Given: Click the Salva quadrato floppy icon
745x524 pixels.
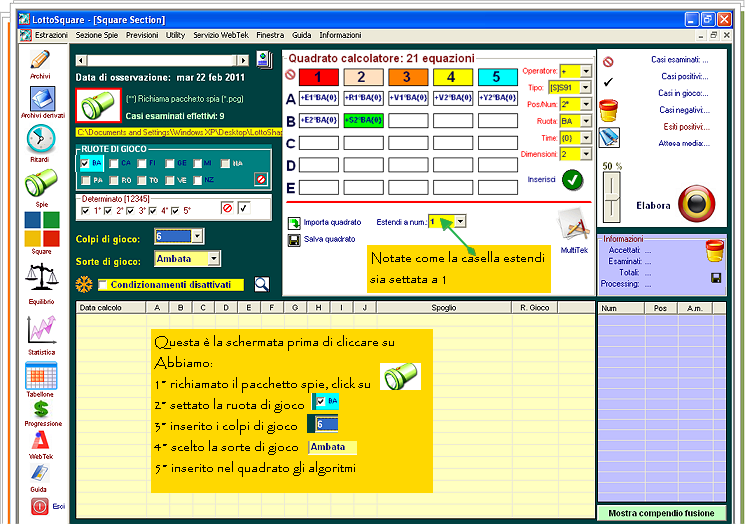Looking at the screenshot, I should coord(294,240).
